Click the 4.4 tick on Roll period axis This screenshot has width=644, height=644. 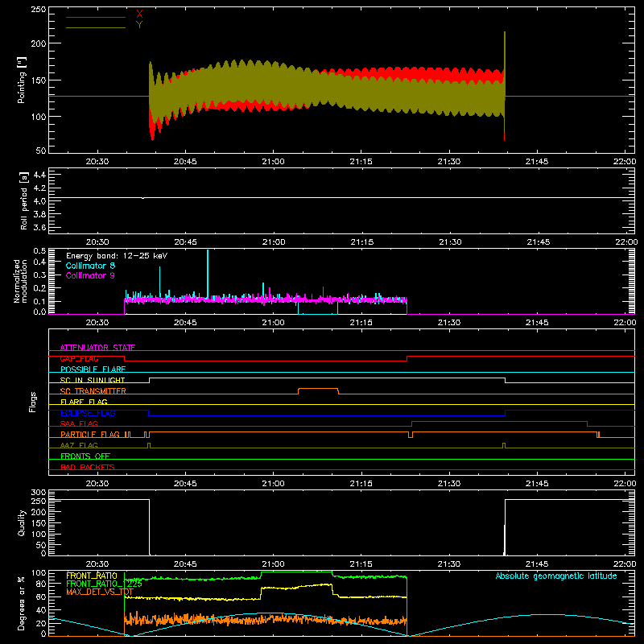(39, 175)
